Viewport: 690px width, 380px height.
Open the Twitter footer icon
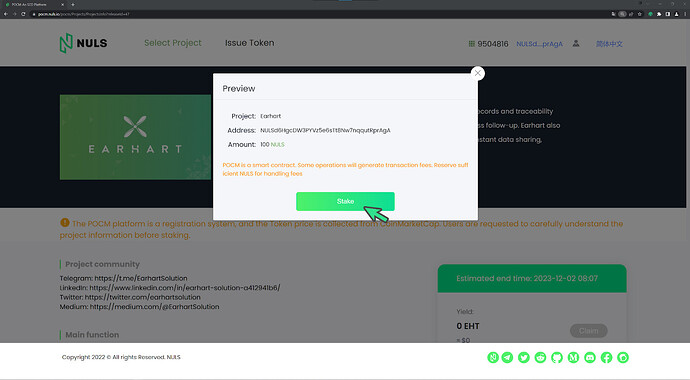tap(524, 358)
